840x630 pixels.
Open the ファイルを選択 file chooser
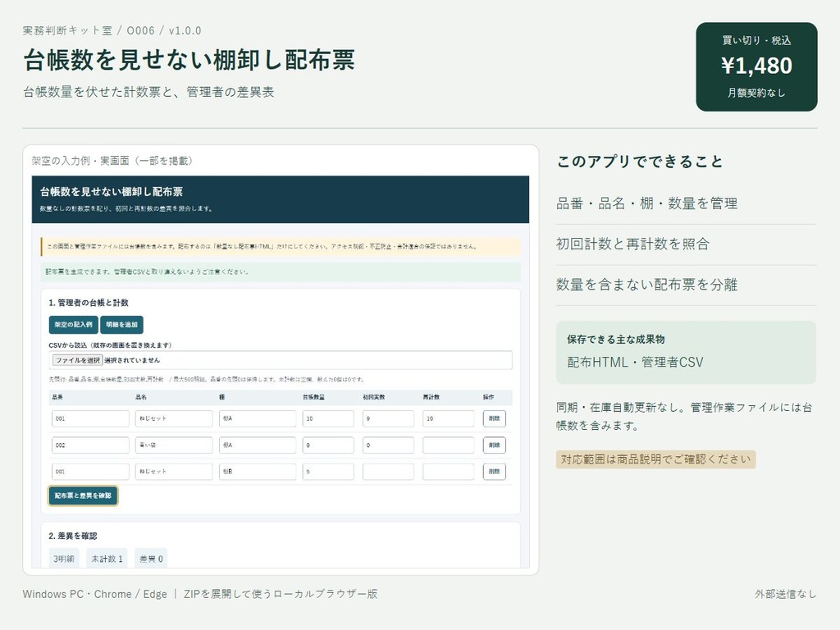tap(77, 360)
